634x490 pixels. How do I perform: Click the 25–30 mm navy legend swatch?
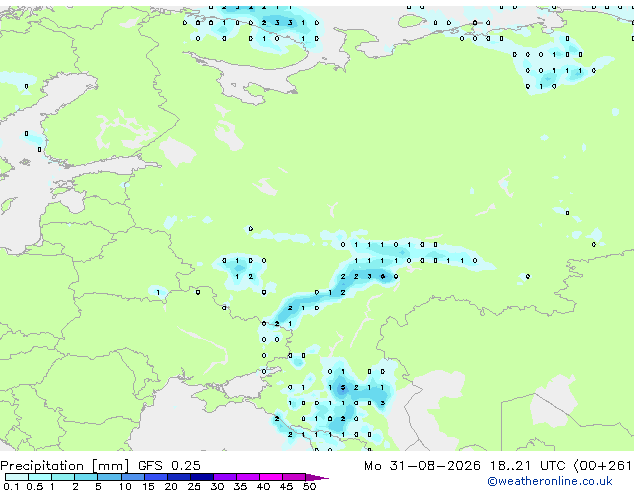[202, 477]
